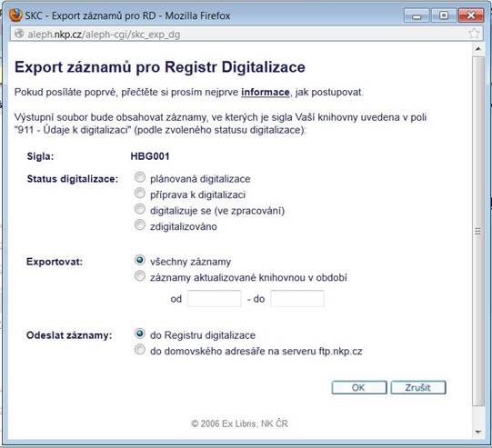Image resolution: width=492 pixels, height=448 pixels.
Task: Select 'všechny záznamy' export option
Action: (140, 260)
